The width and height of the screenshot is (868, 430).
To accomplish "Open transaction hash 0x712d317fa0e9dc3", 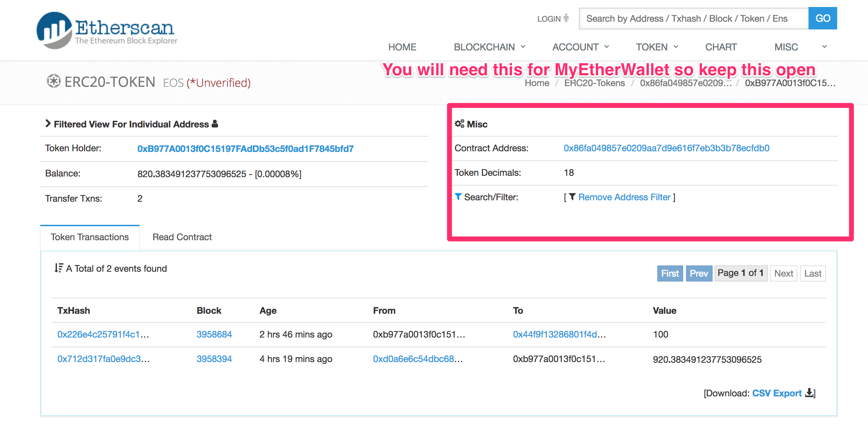I will click(x=104, y=359).
